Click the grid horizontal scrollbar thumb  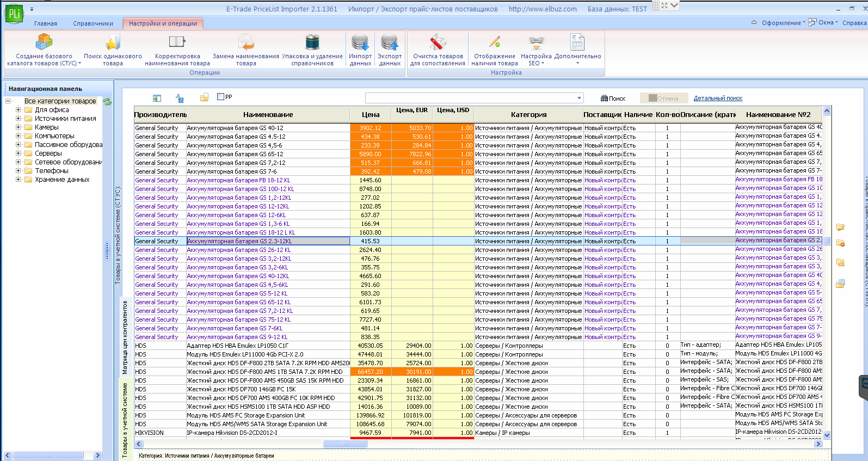click(345, 444)
